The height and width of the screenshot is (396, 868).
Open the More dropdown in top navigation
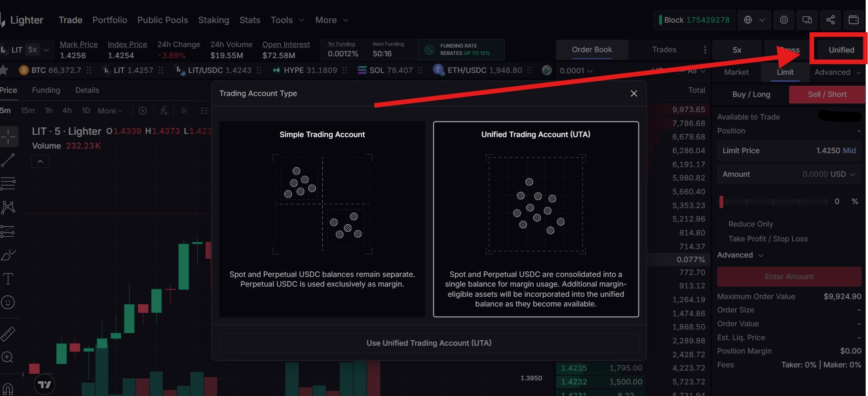(x=332, y=20)
